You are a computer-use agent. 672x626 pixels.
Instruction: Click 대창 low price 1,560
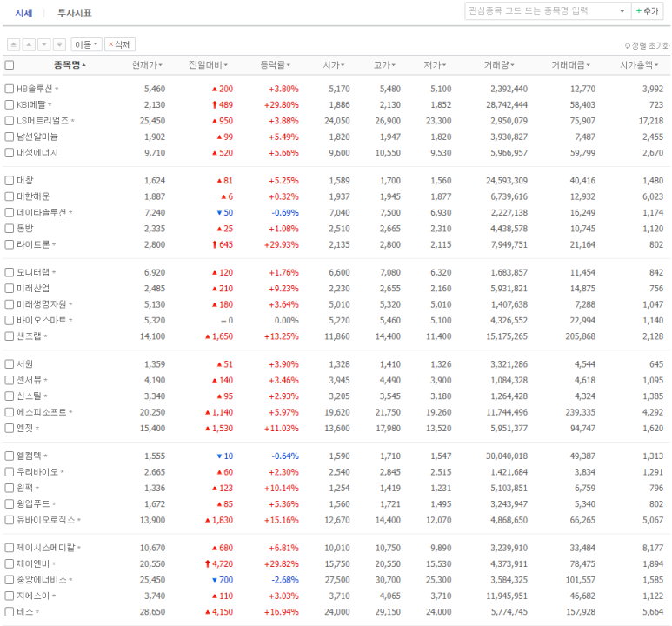[441, 181]
